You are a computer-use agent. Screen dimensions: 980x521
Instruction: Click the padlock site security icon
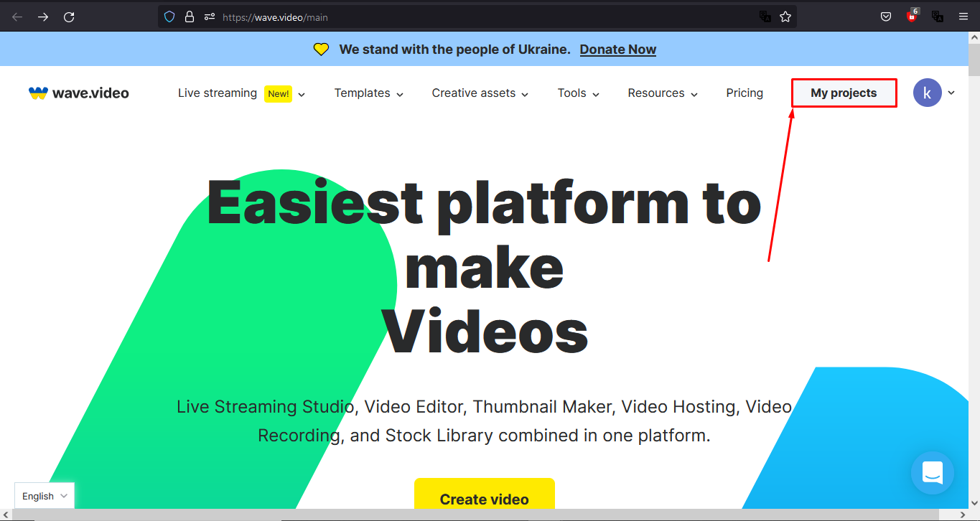pyautogui.click(x=190, y=17)
